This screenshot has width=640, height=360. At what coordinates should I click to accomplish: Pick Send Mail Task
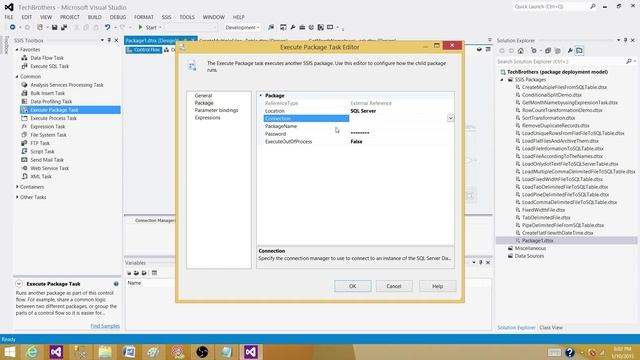coord(47,160)
